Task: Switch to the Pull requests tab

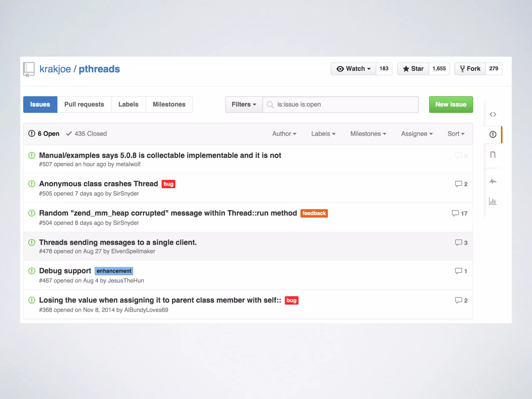Action: (84, 104)
